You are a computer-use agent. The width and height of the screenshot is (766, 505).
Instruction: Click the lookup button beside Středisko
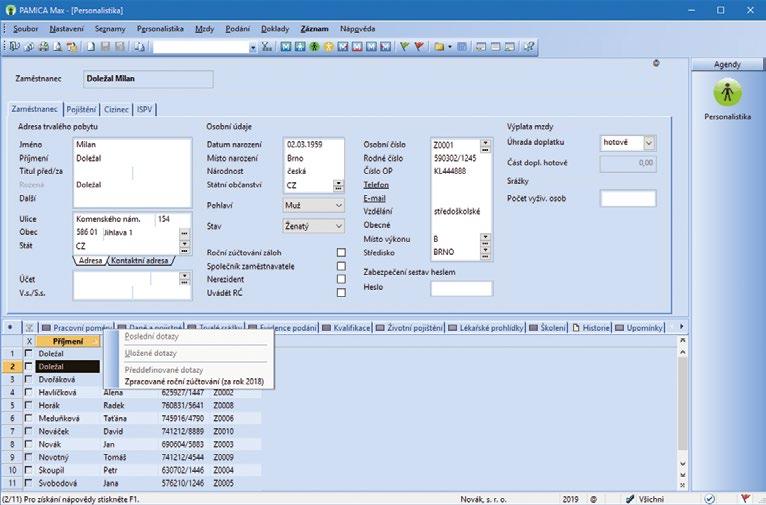485,252
